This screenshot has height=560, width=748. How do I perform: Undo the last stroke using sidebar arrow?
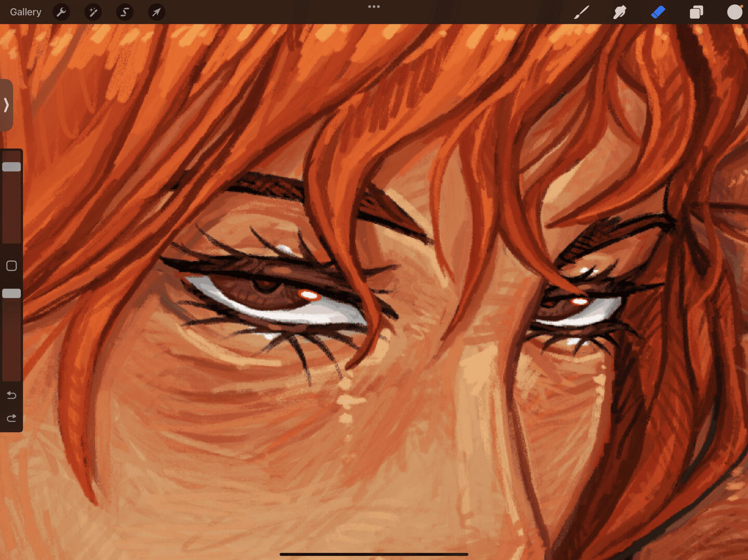[x=11, y=395]
